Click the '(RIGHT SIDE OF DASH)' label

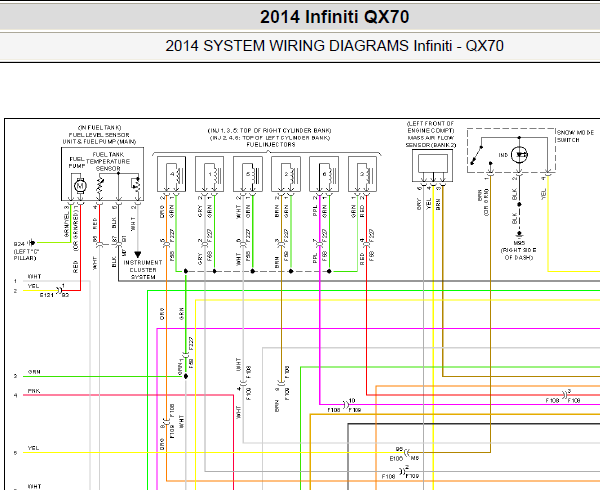coord(518,254)
